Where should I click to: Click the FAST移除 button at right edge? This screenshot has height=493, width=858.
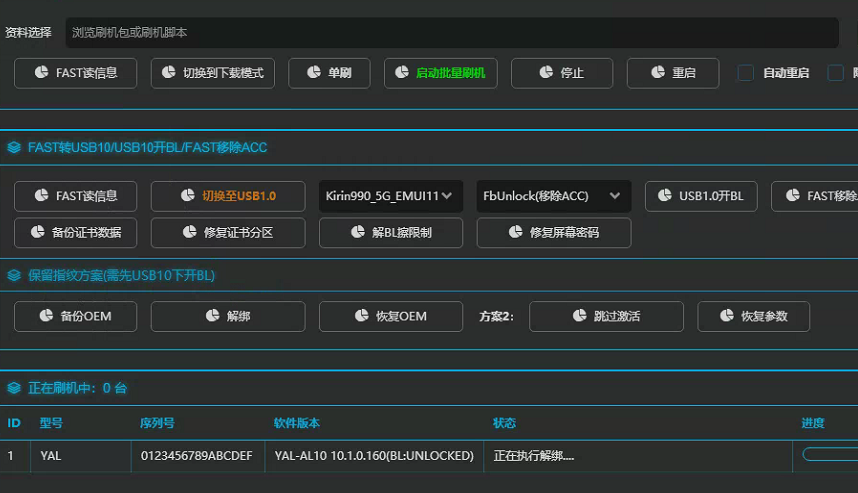coord(815,196)
